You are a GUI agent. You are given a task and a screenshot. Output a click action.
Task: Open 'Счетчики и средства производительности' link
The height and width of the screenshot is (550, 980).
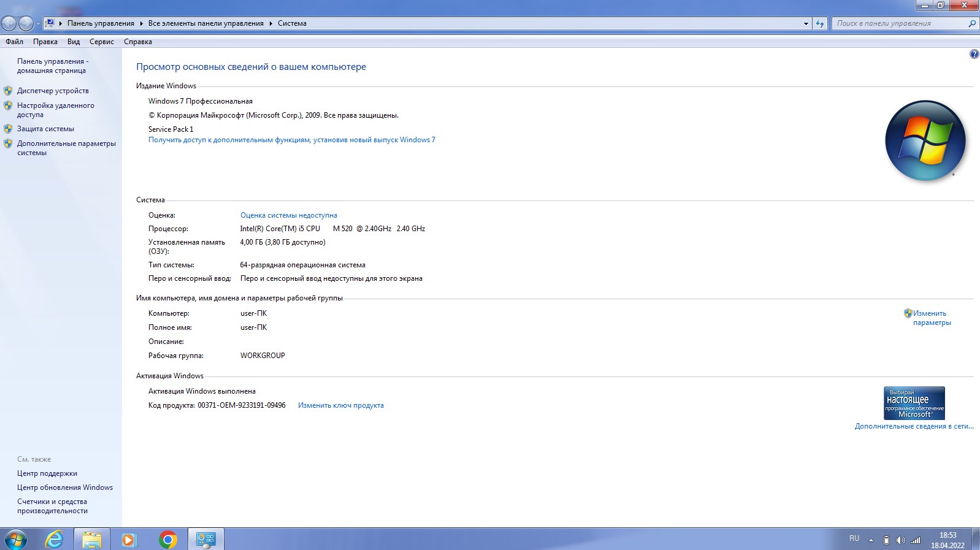52,506
